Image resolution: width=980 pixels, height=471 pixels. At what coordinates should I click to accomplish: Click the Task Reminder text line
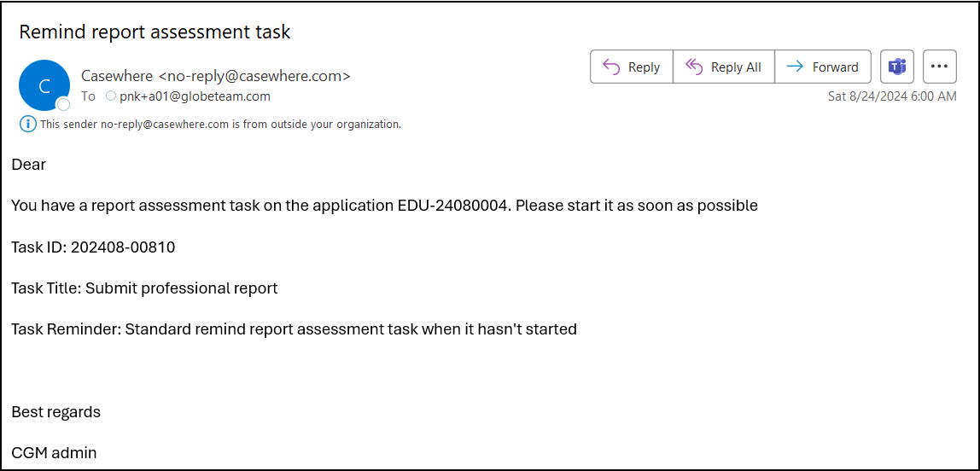[294, 329]
